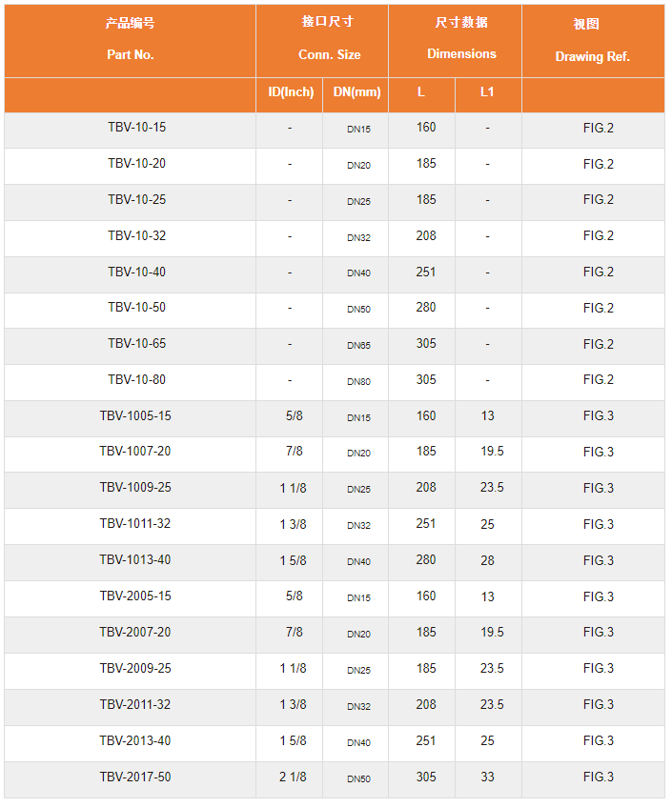Select FIG.2 in the TBV-10-50 row
The width and height of the screenshot is (672, 808).
tap(599, 308)
